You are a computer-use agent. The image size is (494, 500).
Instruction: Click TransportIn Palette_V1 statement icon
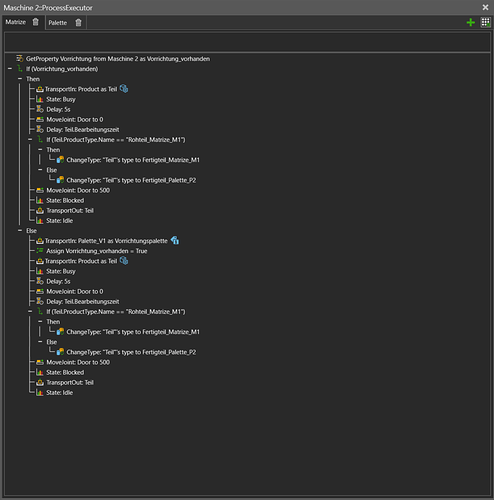tap(40, 241)
